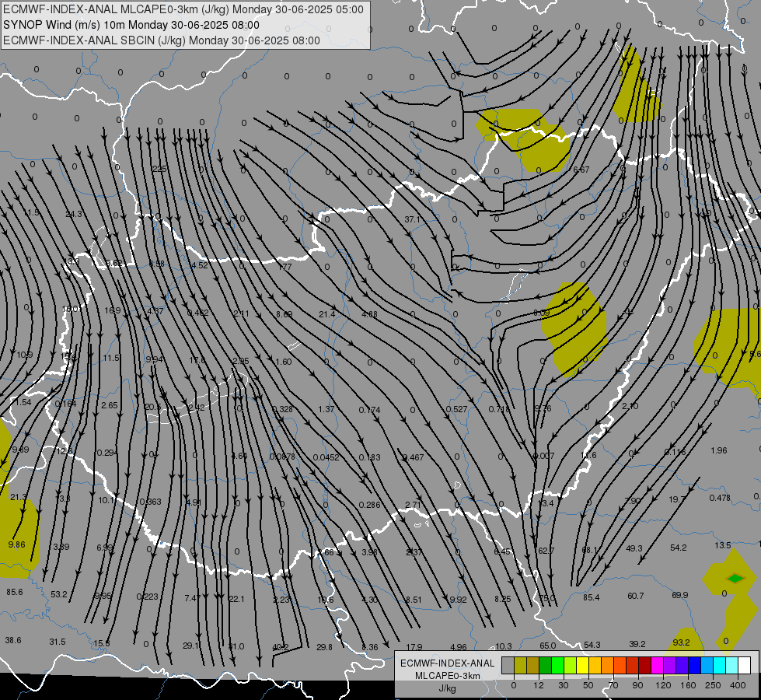761x700 pixels.
Task: Select the magenta legend swatch
Action: (x=657, y=666)
